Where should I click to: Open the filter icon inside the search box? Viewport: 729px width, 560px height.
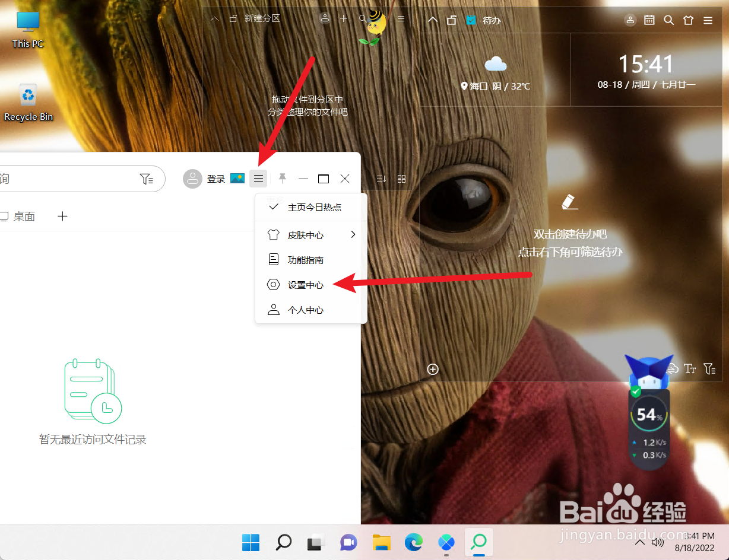[147, 179]
